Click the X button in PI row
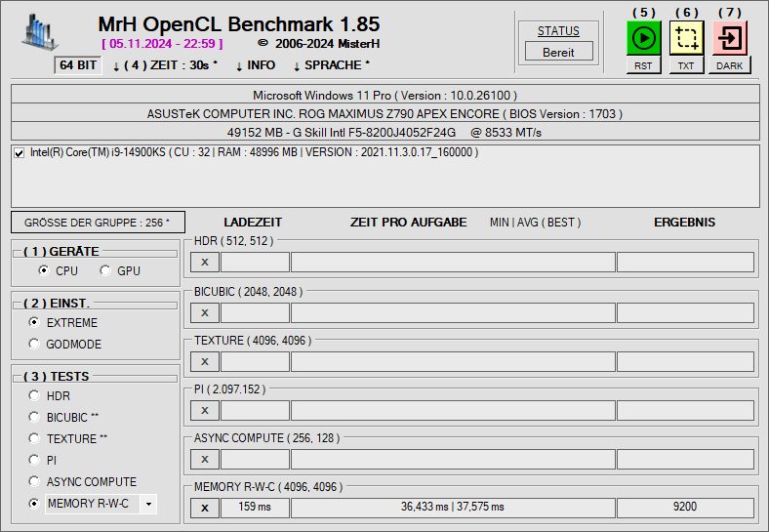 [x=205, y=410]
